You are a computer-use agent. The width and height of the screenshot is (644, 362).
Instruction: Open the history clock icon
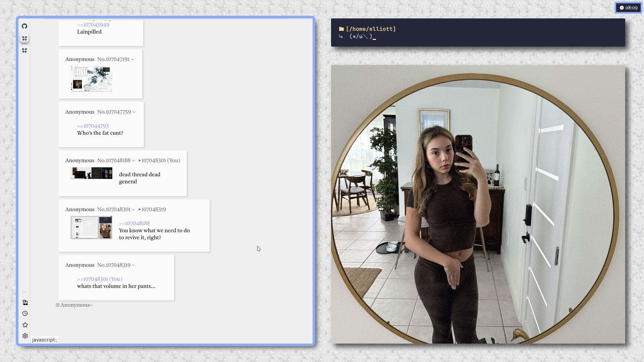(25, 314)
